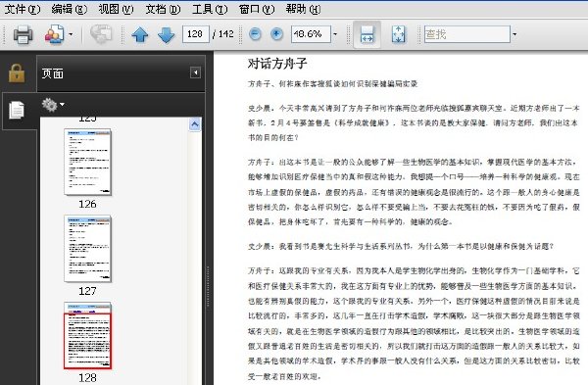Click the Pages panel icon in sidebar
This screenshot has height=385, width=588.
(x=16, y=111)
